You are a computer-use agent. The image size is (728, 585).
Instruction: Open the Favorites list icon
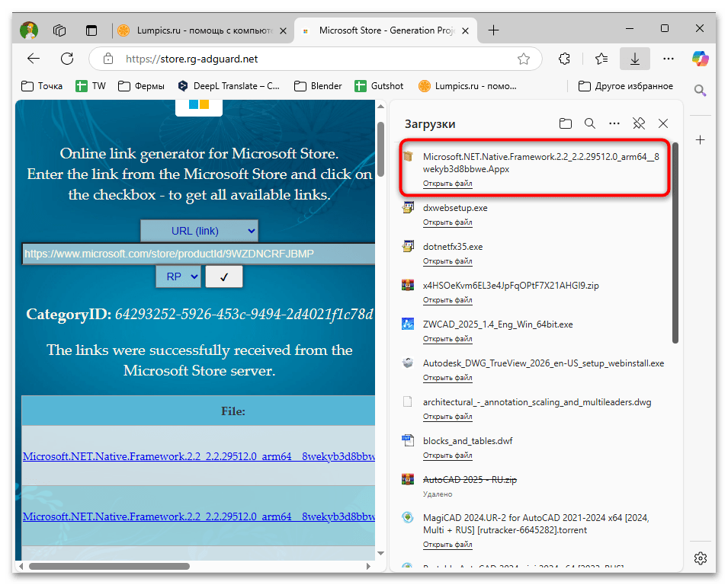coord(601,59)
